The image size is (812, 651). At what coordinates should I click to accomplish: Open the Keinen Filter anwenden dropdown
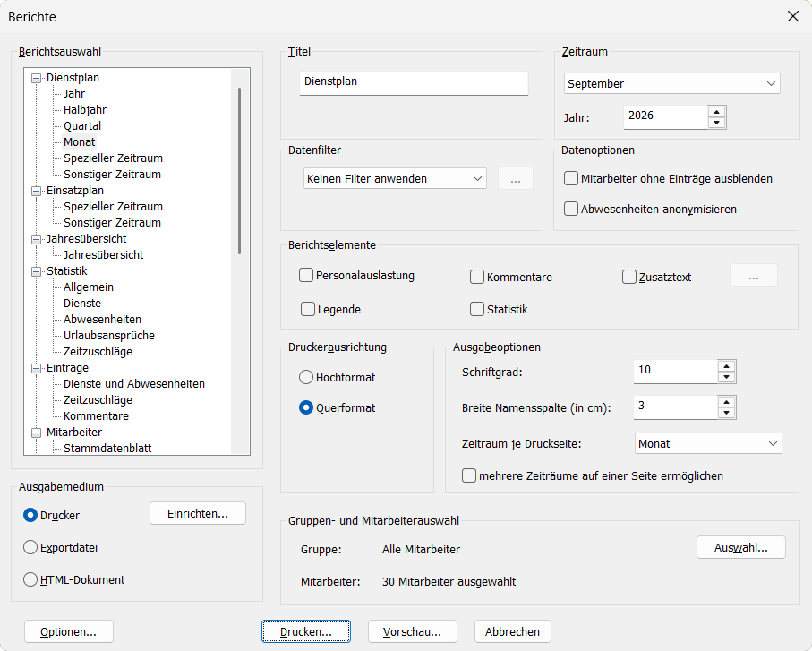click(395, 178)
